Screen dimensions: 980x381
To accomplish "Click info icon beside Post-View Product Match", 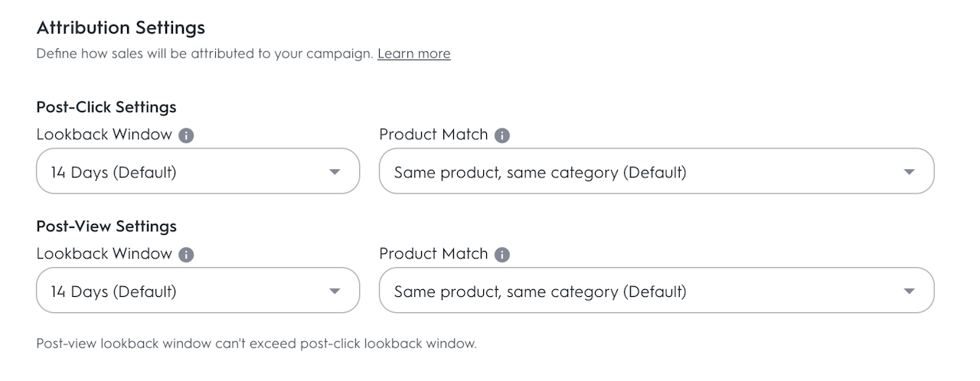I will point(502,255).
